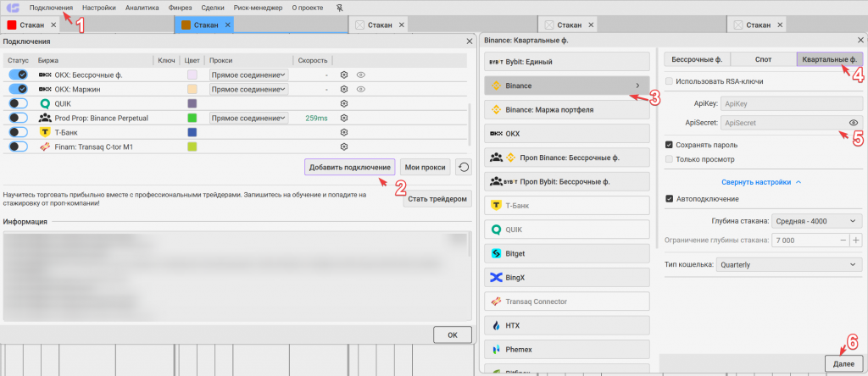
Task: Select Проп Binance: Бессрочные ф. entry
Action: pos(566,158)
